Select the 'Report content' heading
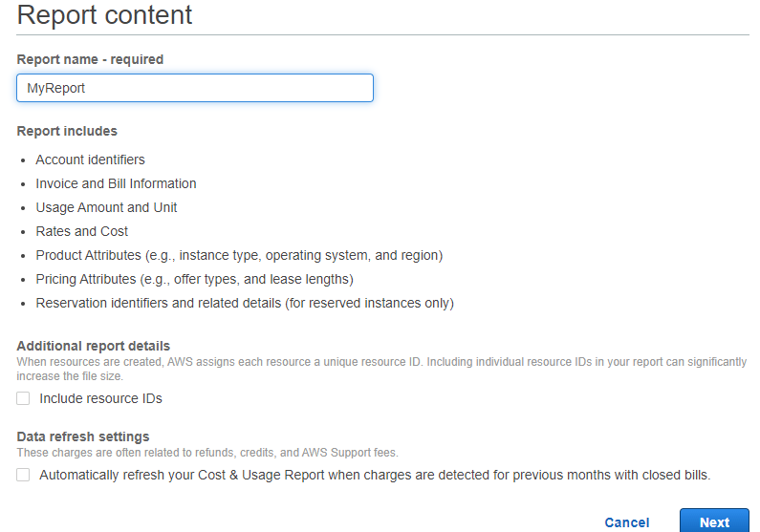 coord(105,14)
